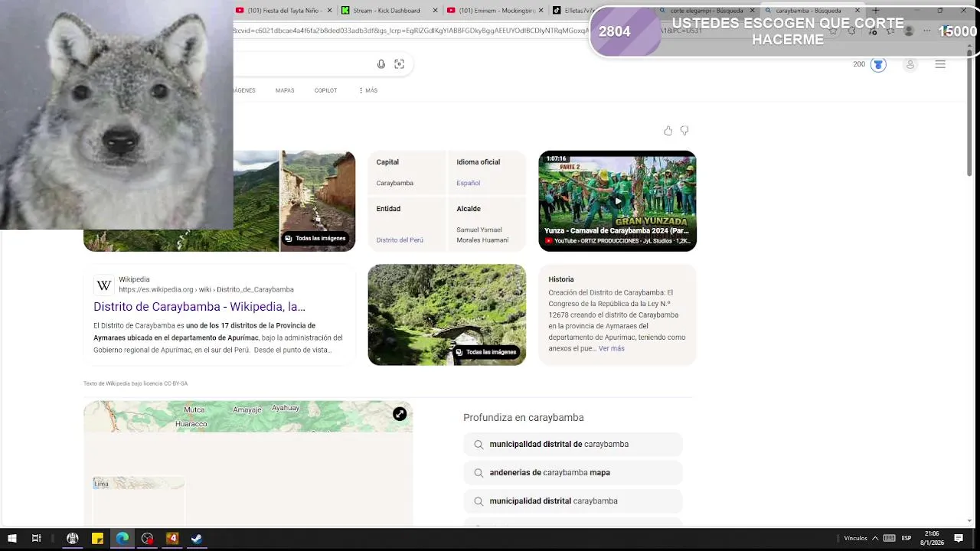Image resolution: width=980 pixels, height=551 pixels.
Task: Open the Wikipedia logo icon
Action: (103, 285)
